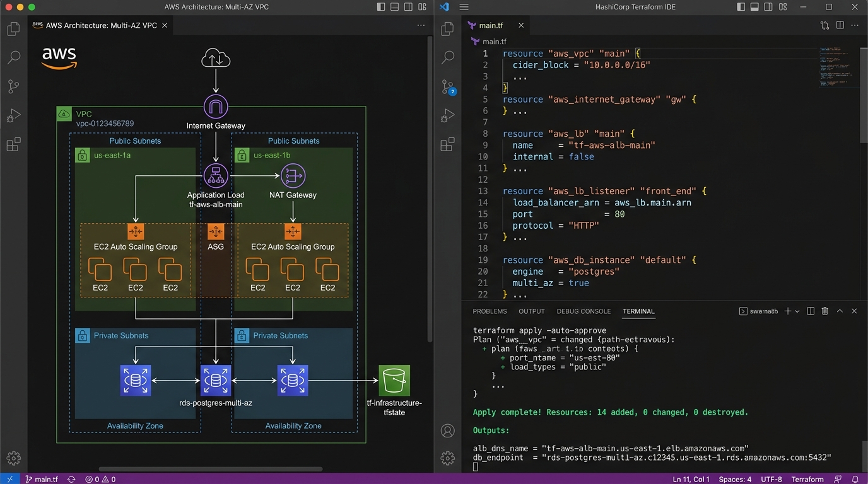The height and width of the screenshot is (484, 868).
Task: Click the Internet Gateway icon in the diagram
Action: [216, 107]
